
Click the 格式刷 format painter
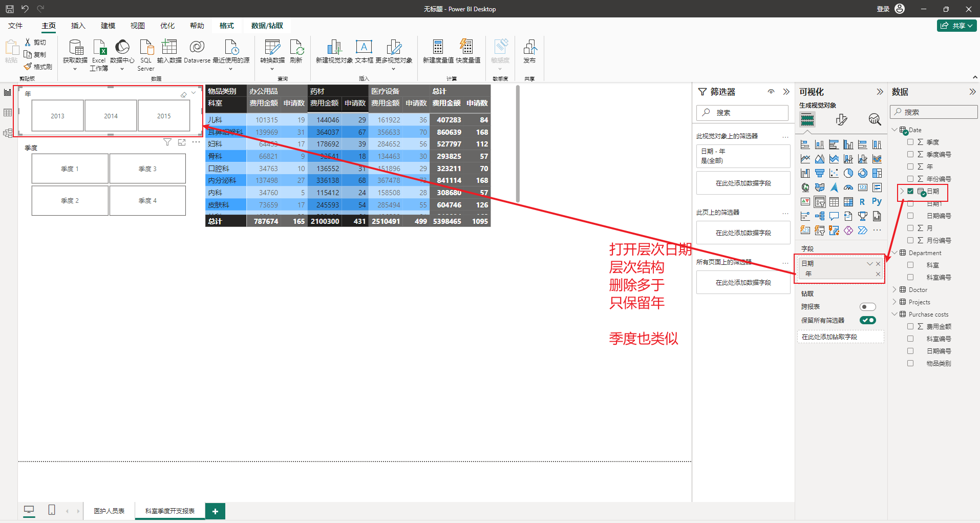[x=38, y=67]
